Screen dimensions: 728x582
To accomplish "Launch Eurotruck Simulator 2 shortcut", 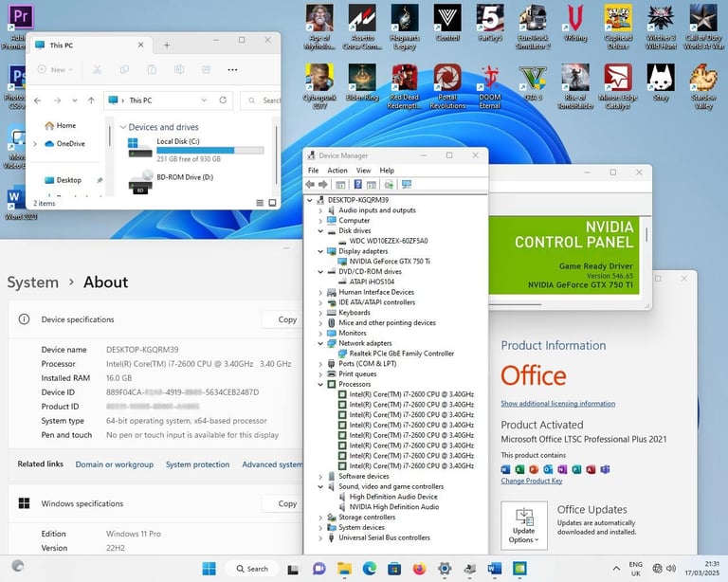I will tap(533, 27).
